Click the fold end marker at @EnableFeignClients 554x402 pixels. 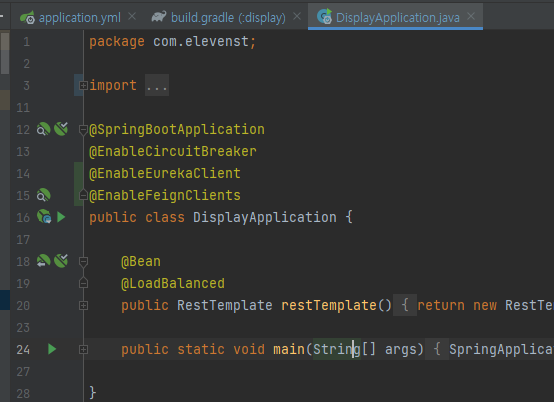83,195
